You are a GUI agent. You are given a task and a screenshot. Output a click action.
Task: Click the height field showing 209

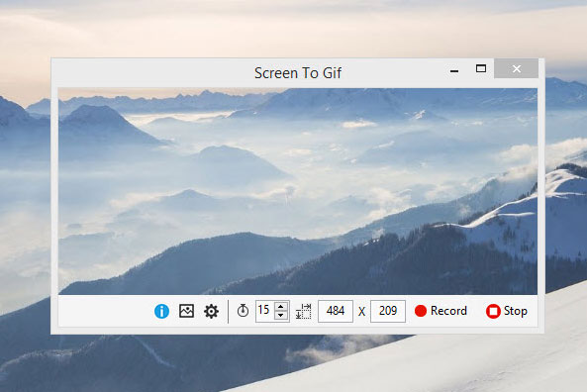click(388, 311)
